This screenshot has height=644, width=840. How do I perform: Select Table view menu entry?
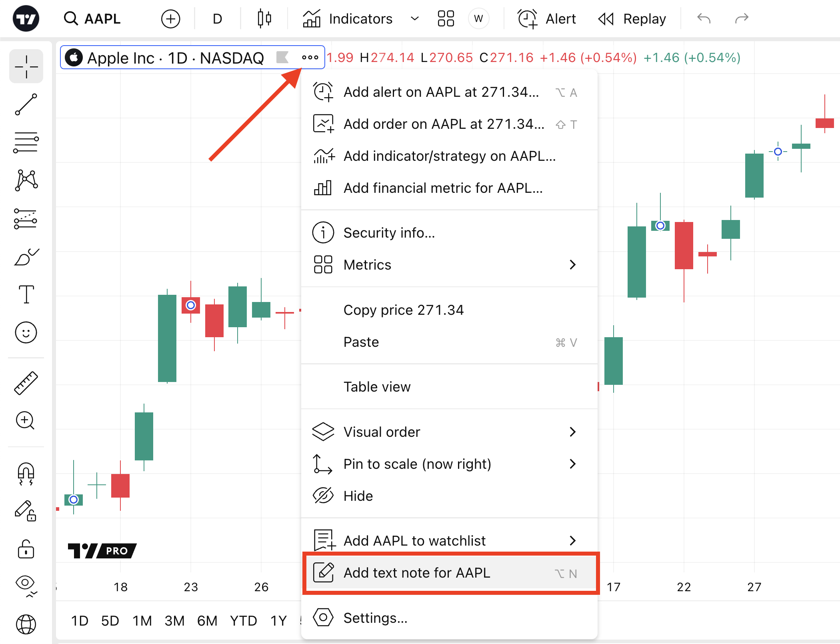coord(377,387)
